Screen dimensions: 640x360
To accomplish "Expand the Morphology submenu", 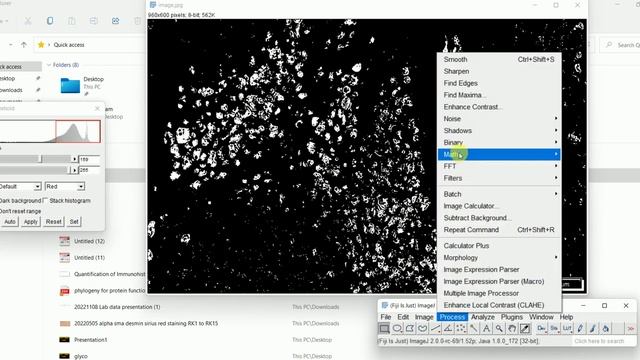I will point(499,258).
